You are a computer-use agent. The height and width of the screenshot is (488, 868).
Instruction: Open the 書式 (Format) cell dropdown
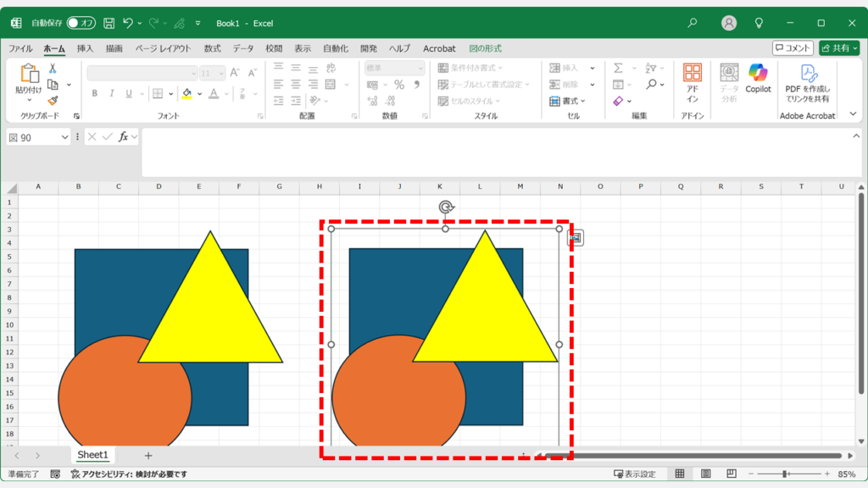(593, 101)
